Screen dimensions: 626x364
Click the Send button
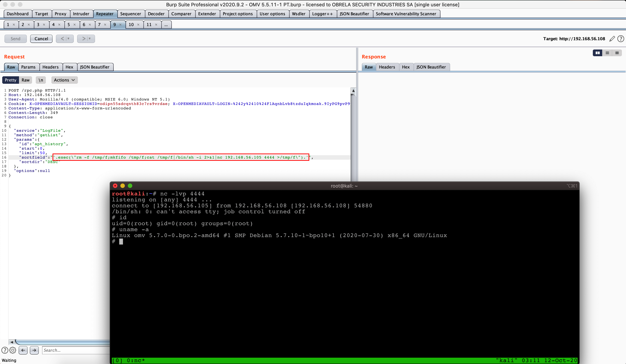pyautogui.click(x=15, y=39)
